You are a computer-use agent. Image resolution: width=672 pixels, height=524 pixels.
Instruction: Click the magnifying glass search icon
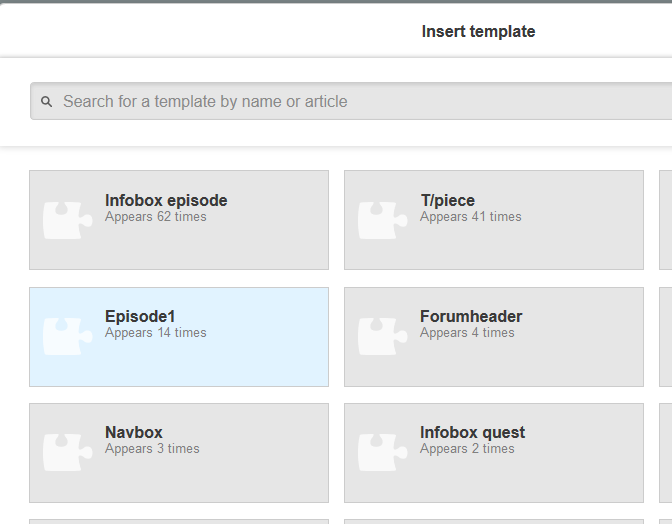pyautogui.click(x=46, y=102)
